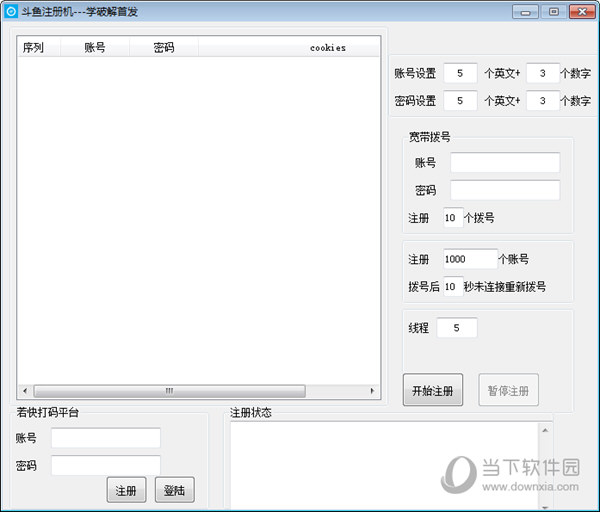Click the horizontal scrollbar thumb
600x512 pixels.
170,391
